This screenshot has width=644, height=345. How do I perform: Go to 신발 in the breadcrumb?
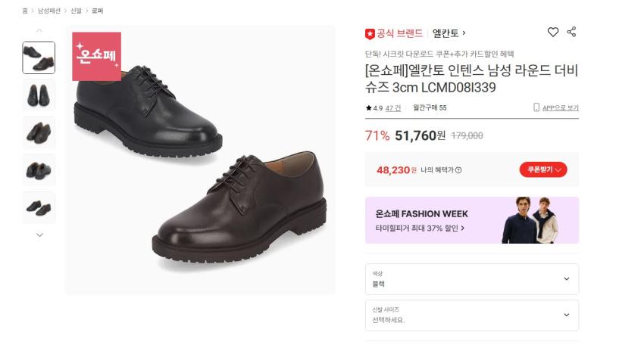pyautogui.click(x=76, y=11)
